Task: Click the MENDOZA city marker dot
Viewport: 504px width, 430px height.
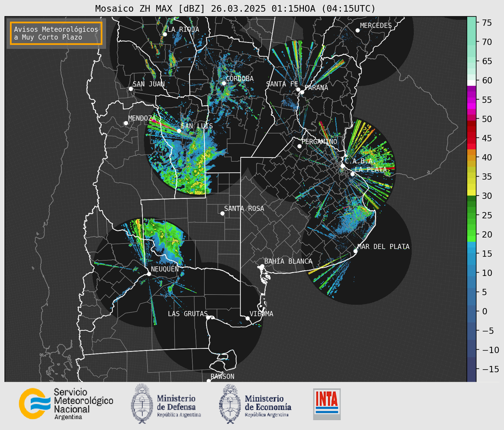Action: (126, 123)
